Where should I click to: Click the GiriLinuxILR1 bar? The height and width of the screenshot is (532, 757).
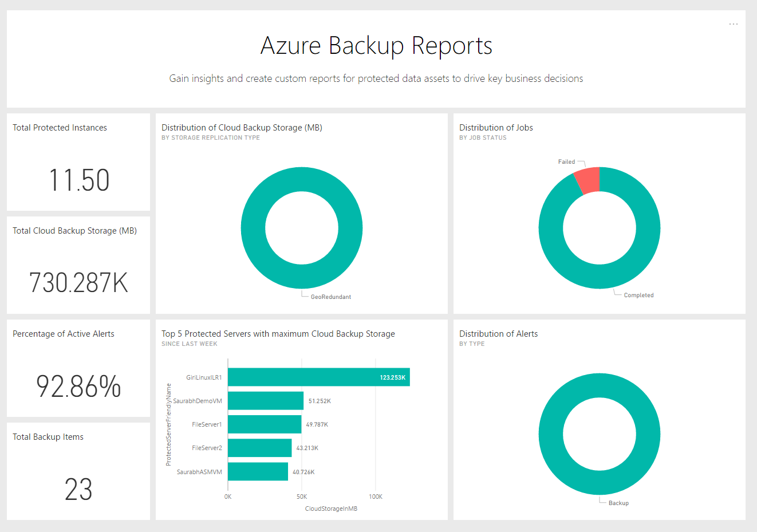(319, 377)
